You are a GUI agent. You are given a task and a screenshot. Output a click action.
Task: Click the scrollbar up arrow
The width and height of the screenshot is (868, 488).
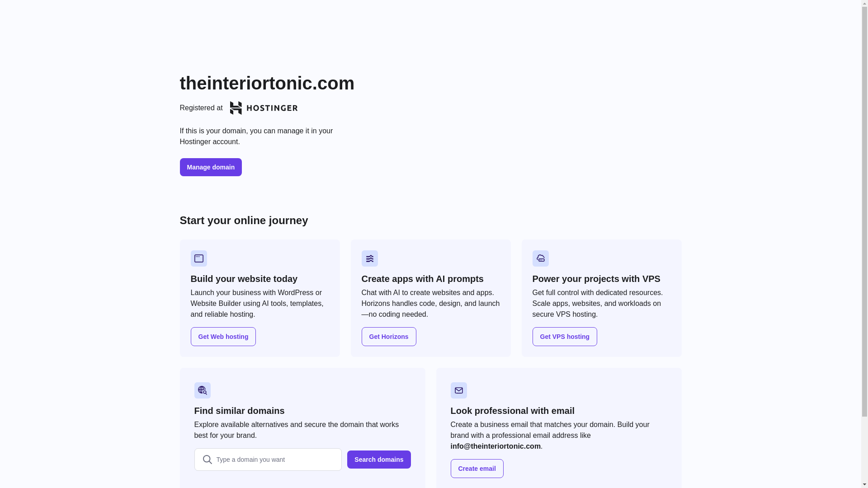click(x=864, y=4)
